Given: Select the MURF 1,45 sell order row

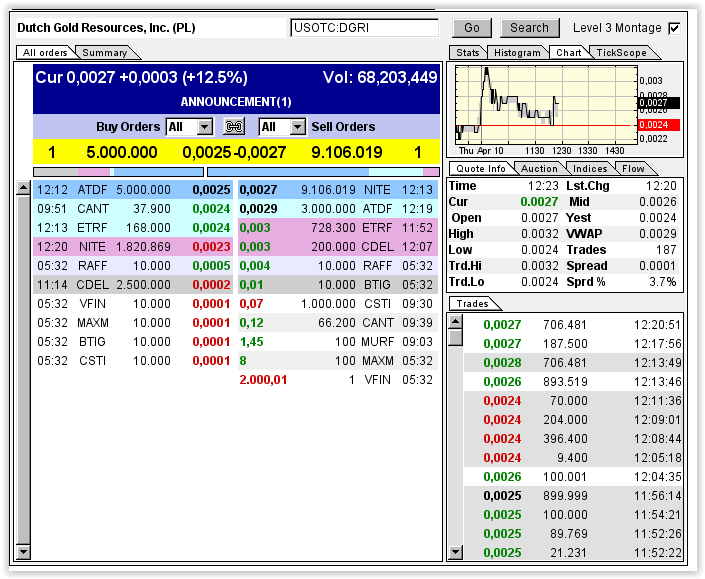Looking at the screenshot, I should tap(338, 342).
